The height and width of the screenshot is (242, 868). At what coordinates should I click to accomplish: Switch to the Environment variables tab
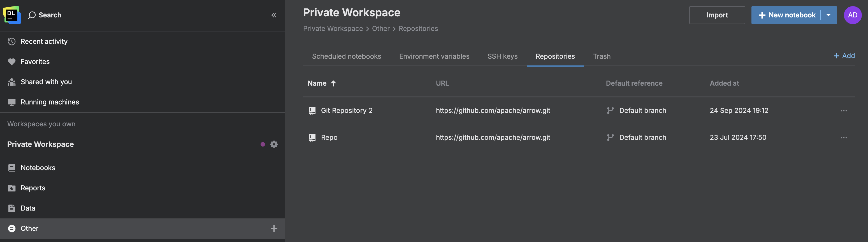pyautogui.click(x=434, y=56)
